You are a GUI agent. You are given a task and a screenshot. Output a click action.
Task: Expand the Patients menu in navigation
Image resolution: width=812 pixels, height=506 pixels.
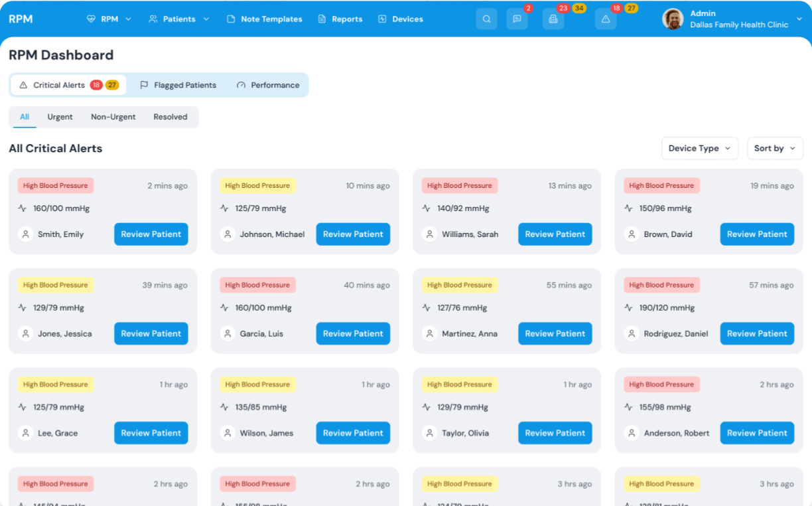[x=179, y=19]
